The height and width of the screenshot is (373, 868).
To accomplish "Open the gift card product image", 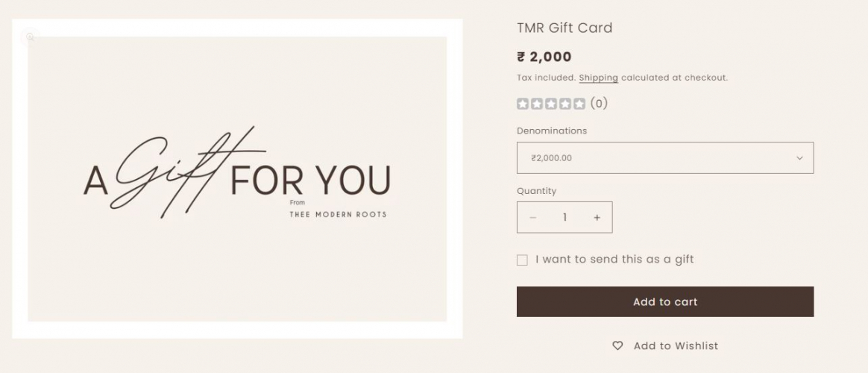I will [237, 179].
